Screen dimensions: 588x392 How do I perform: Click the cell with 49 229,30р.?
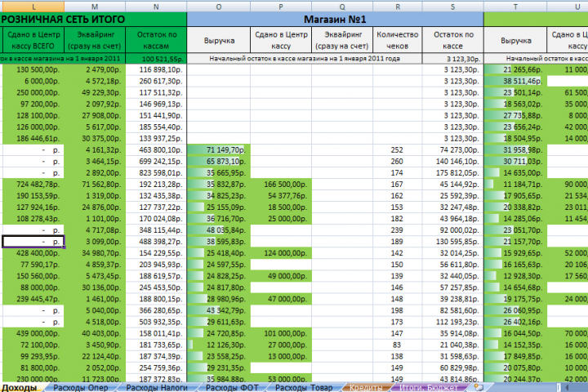coord(95,92)
